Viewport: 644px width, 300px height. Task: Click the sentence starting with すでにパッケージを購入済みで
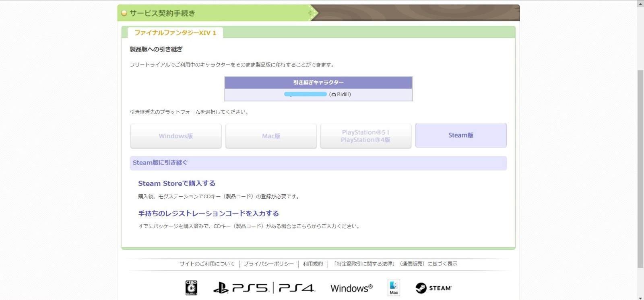(x=249, y=226)
